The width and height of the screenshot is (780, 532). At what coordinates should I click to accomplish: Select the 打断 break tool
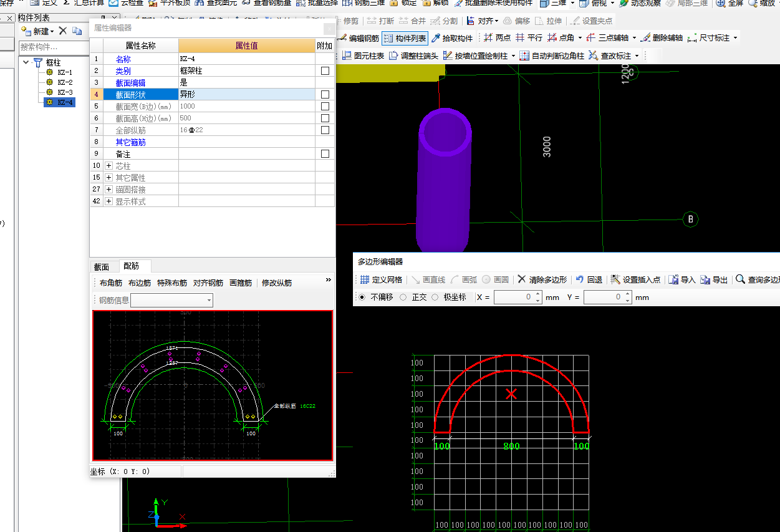tap(380, 21)
